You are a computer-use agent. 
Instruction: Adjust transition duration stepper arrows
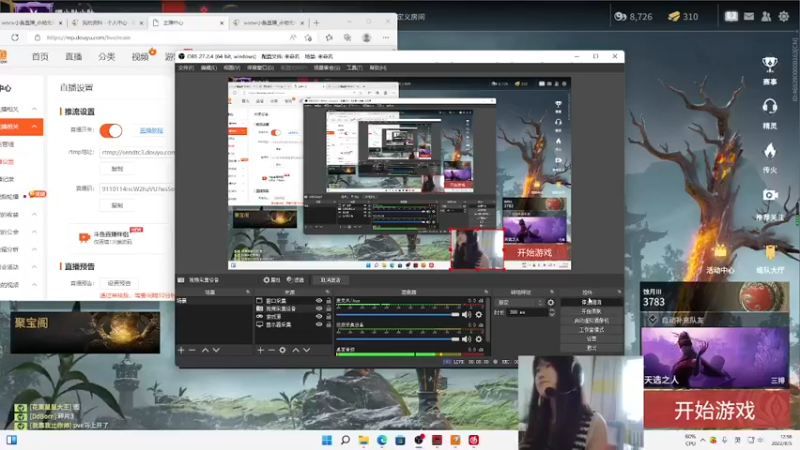click(552, 312)
